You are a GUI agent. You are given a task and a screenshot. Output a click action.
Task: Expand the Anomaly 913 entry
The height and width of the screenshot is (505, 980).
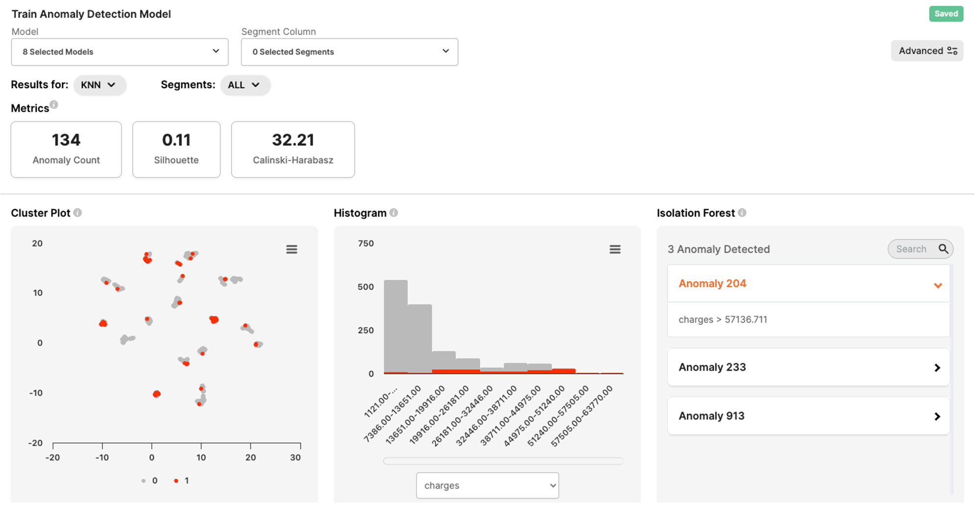808,416
